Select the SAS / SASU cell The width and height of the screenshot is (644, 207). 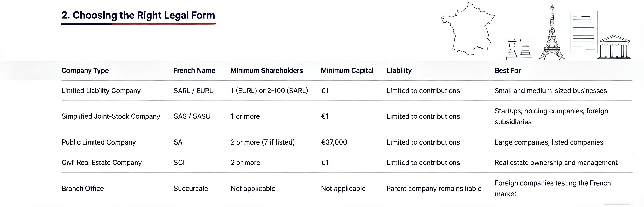tap(192, 116)
